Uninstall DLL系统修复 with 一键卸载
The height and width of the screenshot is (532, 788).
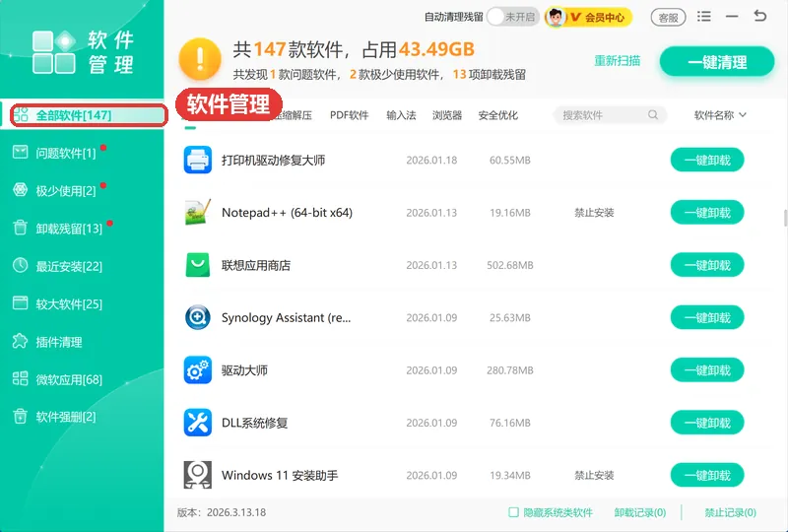707,423
